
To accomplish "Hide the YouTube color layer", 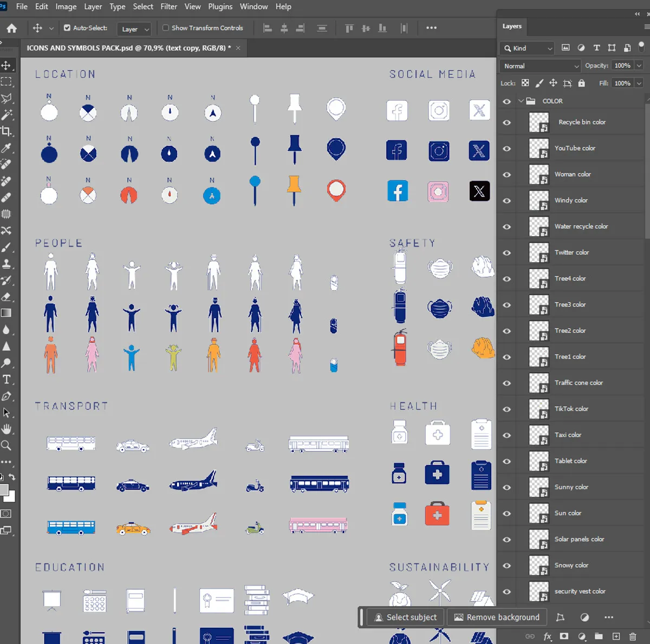I will pyautogui.click(x=506, y=148).
